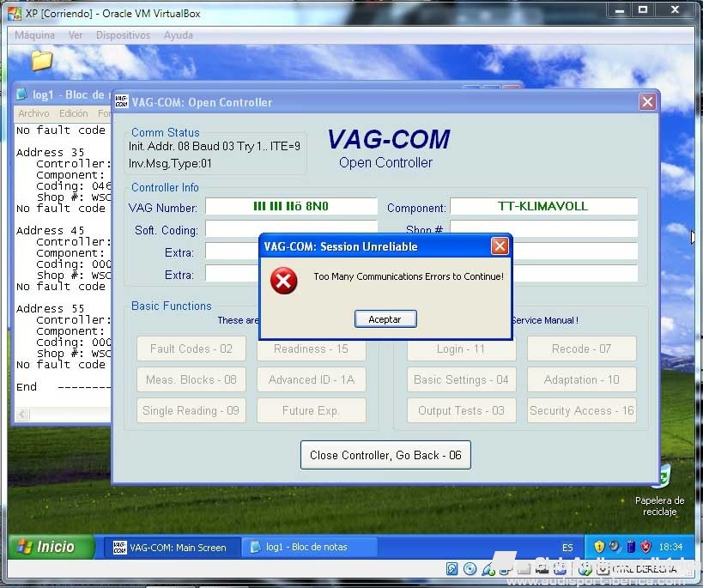Click Output Tests - 03 button
This screenshot has height=588, width=703.
coord(461,410)
